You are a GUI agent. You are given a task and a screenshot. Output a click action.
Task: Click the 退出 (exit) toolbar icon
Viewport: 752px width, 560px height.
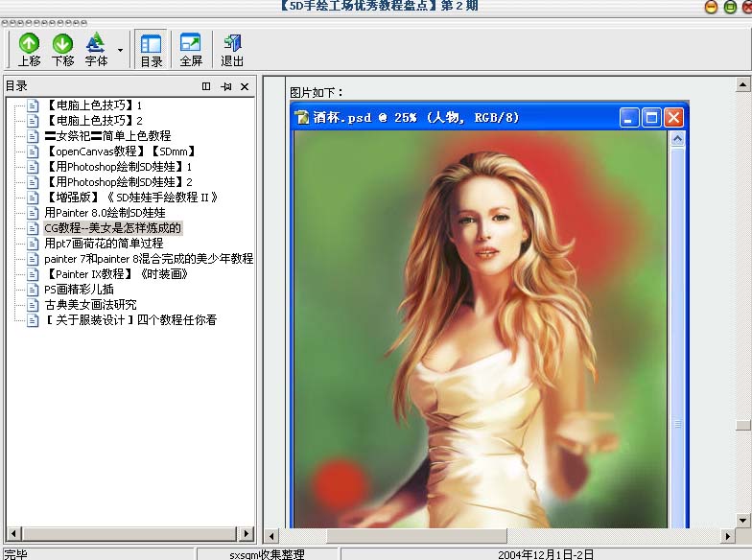(x=232, y=50)
